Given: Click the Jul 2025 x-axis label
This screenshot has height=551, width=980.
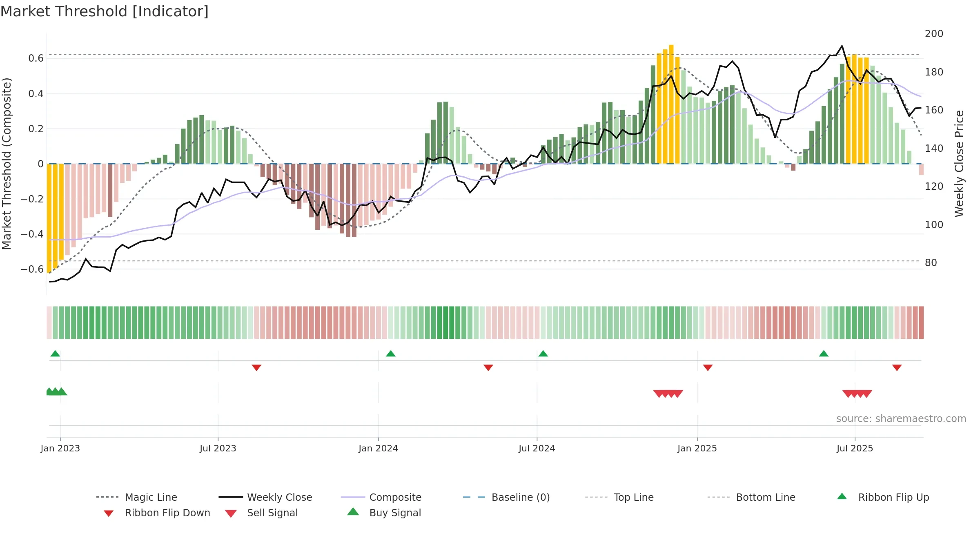Looking at the screenshot, I should click(x=855, y=448).
